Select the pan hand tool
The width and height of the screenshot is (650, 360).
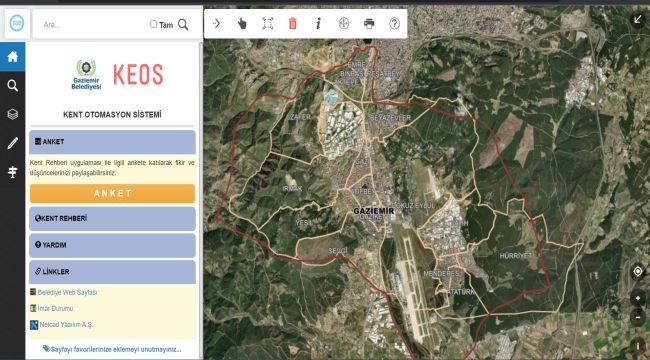coord(242,24)
